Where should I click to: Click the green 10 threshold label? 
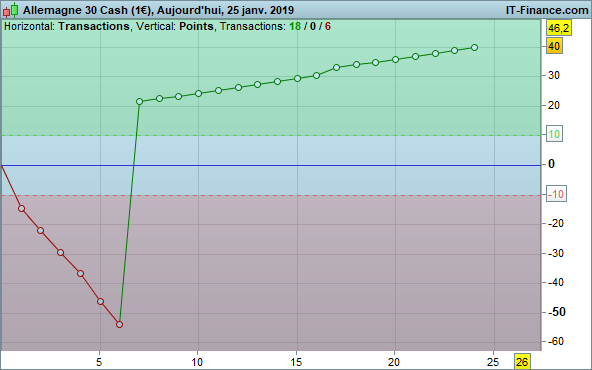pos(554,134)
